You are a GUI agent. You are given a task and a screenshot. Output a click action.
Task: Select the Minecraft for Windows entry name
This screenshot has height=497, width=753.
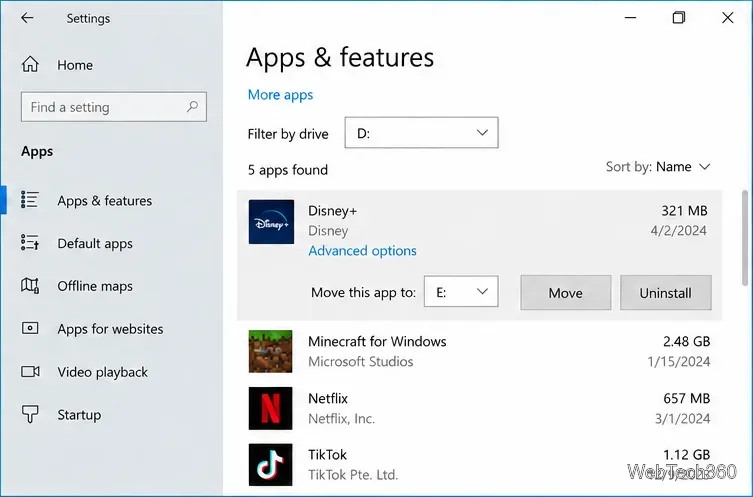(x=377, y=341)
